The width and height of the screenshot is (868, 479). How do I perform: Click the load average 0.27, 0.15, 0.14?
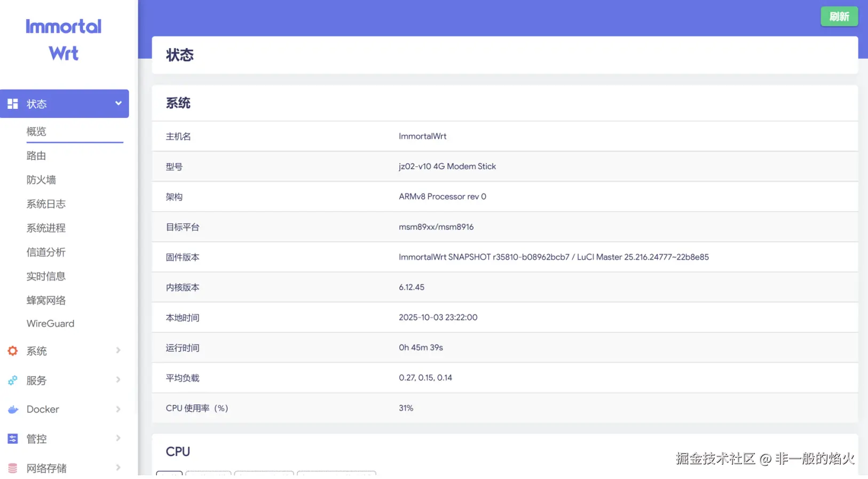point(425,378)
